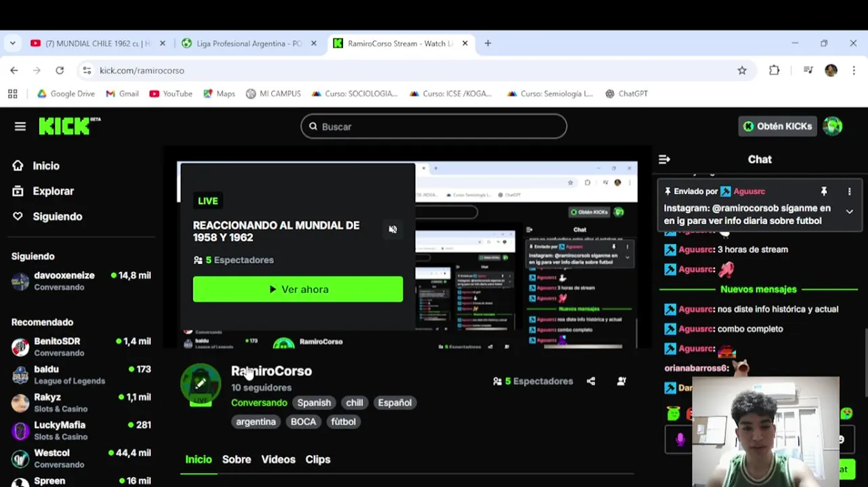Unpin the pinned chat message pin icon

click(824, 192)
